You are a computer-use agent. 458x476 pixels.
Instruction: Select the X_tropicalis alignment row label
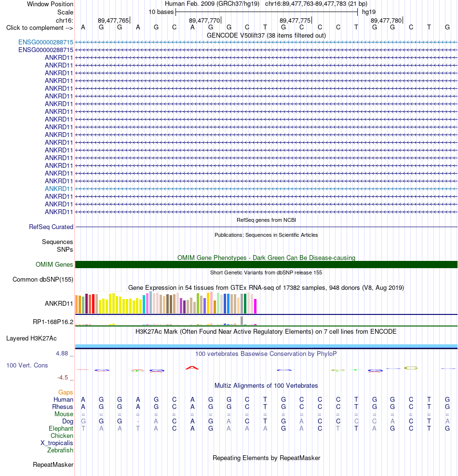click(x=57, y=443)
